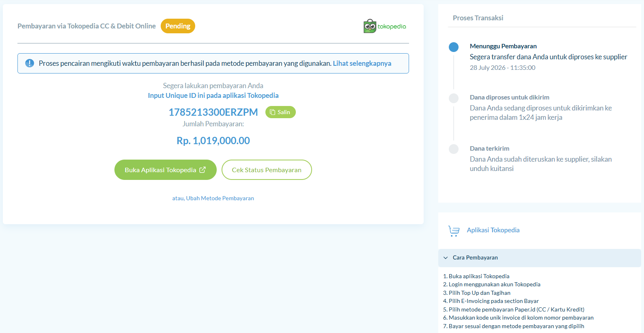Click Dana terkirim step title
644x333 pixels.
pos(489,149)
